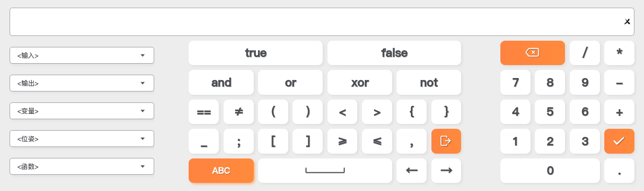The image size is (644, 191).
Task: Switch to ABC letter keyboard
Action: pos(221,170)
